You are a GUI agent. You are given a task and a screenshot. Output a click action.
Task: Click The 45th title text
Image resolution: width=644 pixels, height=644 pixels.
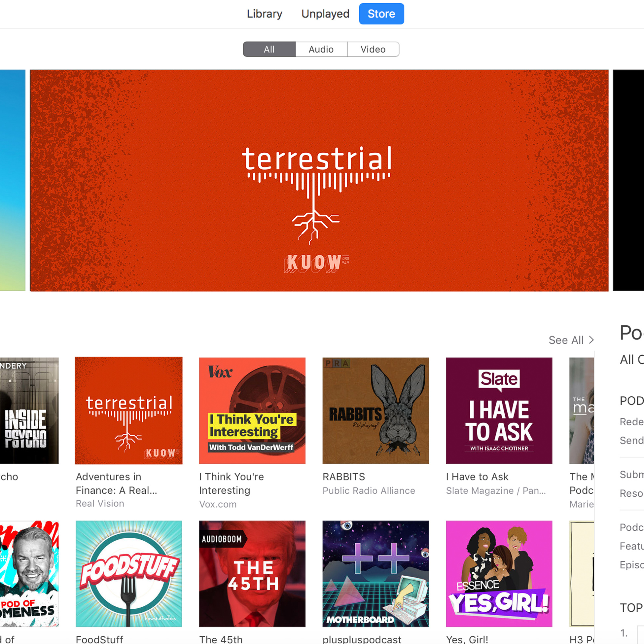point(221,639)
